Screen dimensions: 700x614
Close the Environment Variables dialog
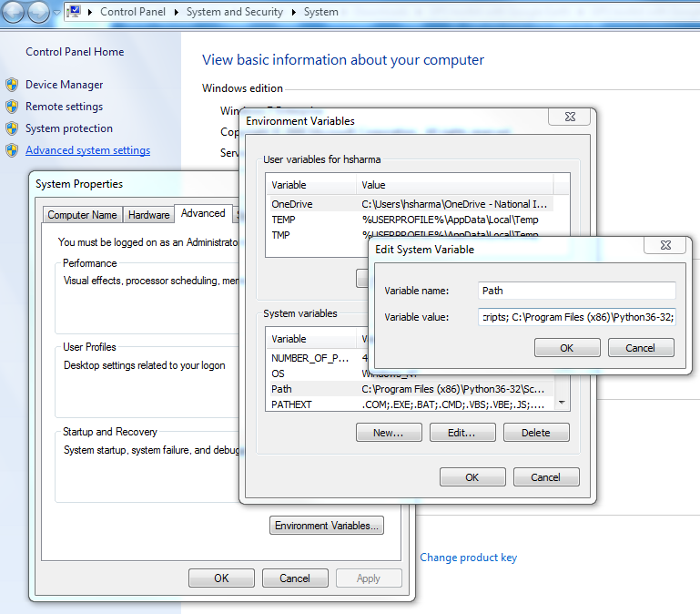coord(570,118)
